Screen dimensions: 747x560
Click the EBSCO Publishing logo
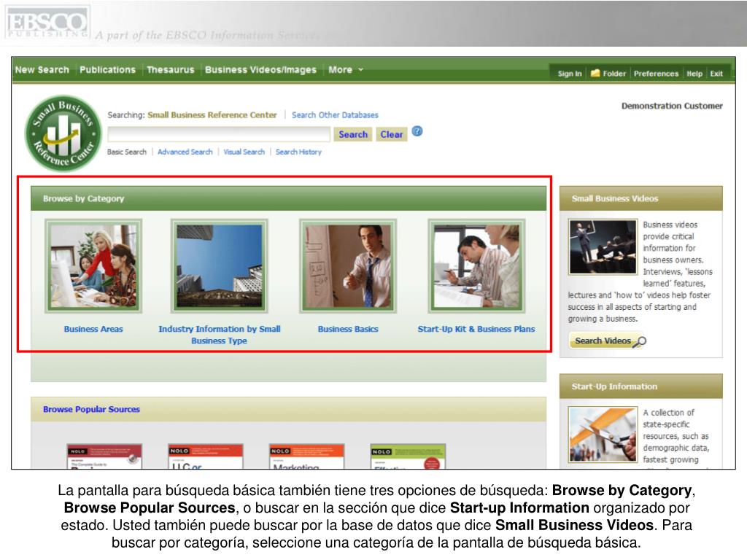[46, 23]
